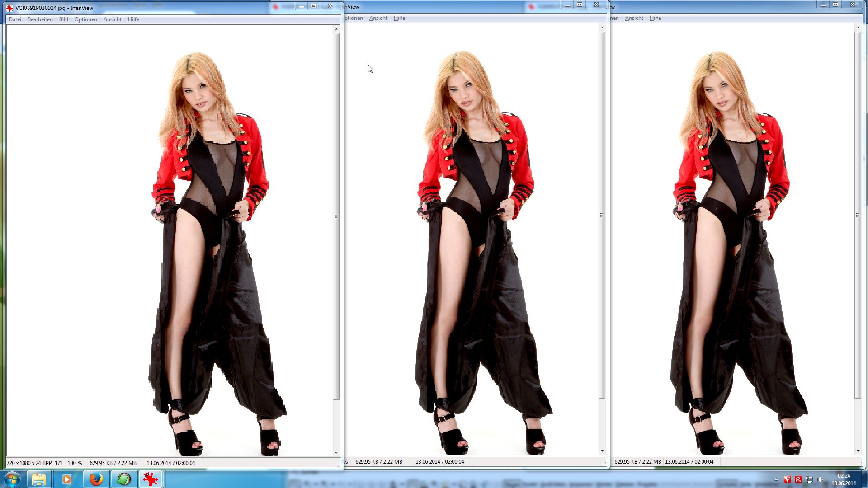The height and width of the screenshot is (488, 868).
Task: Open the network tray icon
Action: 809,480
